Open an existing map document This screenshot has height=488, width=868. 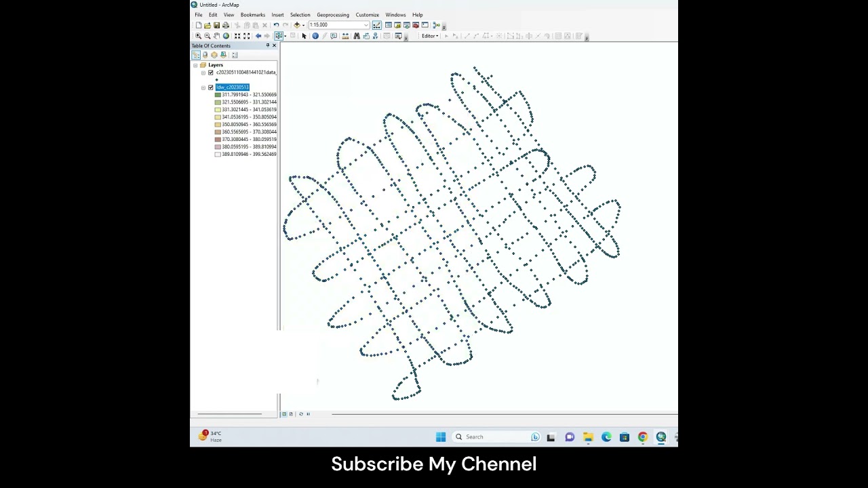[x=208, y=25]
